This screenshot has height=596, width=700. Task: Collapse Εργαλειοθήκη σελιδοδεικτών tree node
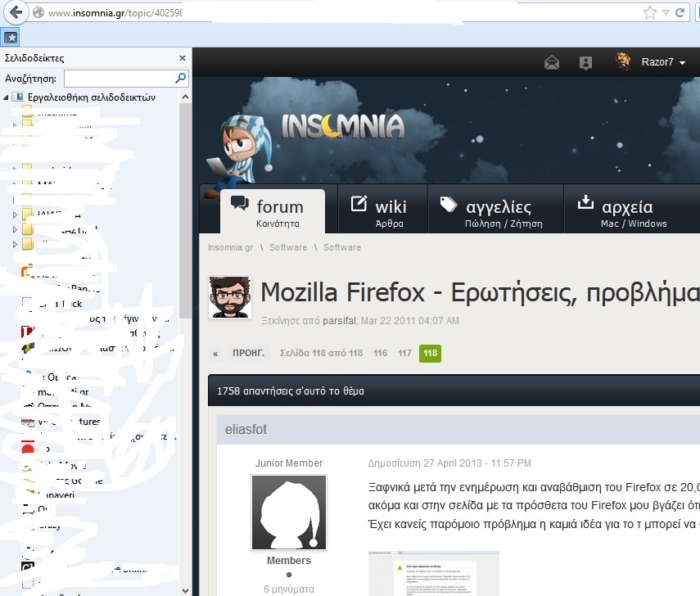pyautogui.click(x=7, y=97)
